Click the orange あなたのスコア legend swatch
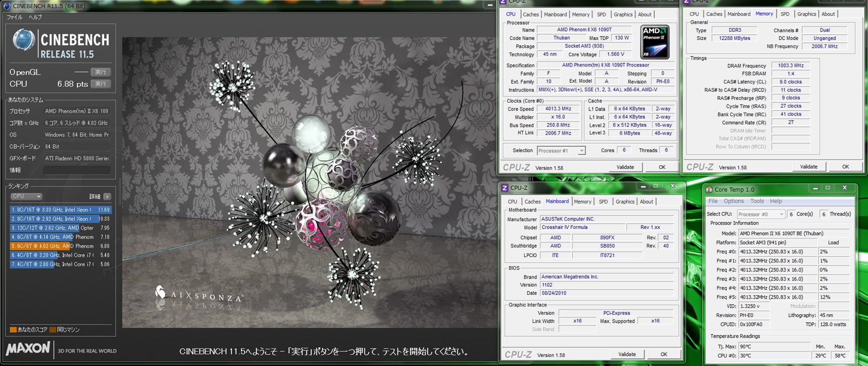This screenshot has width=868, height=366. 13,330
